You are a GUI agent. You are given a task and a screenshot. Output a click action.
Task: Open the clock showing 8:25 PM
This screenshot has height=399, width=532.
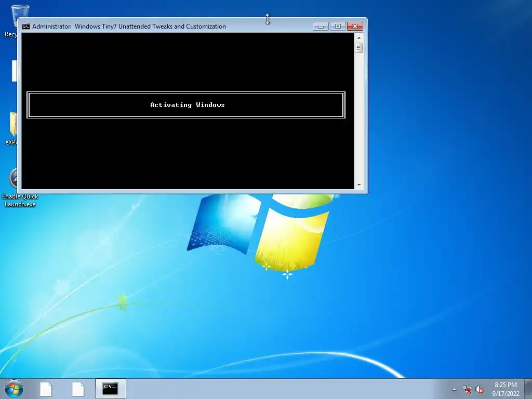pos(506,389)
